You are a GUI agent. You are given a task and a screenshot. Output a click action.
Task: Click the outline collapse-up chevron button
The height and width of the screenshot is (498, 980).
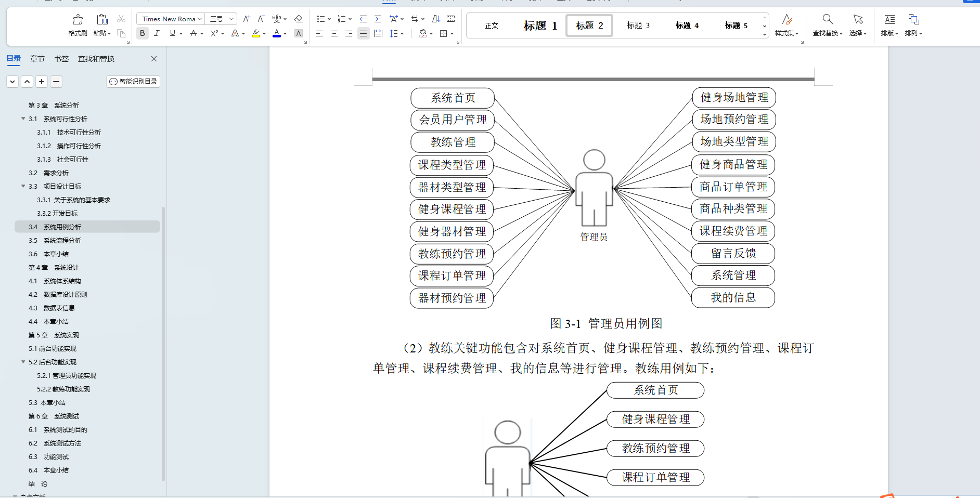coord(28,82)
